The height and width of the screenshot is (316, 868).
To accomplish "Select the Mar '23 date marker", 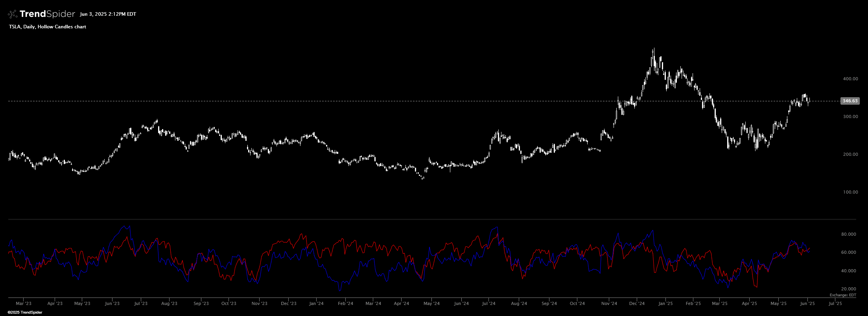I will [24, 303].
